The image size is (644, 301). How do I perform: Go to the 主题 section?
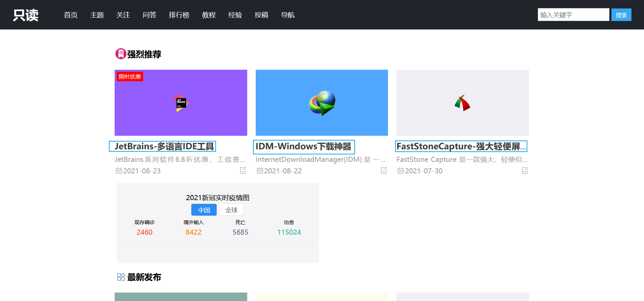[97, 15]
